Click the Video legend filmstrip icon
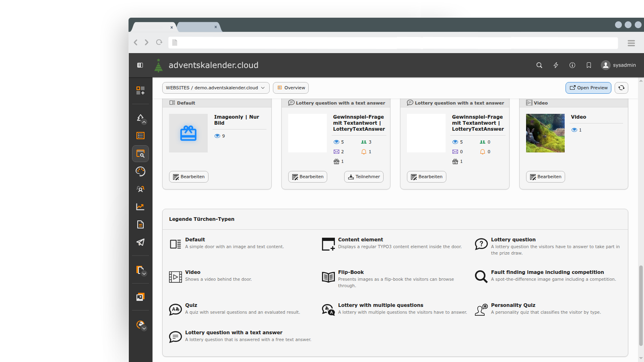644x362 pixels. click(x=175, y=277)
